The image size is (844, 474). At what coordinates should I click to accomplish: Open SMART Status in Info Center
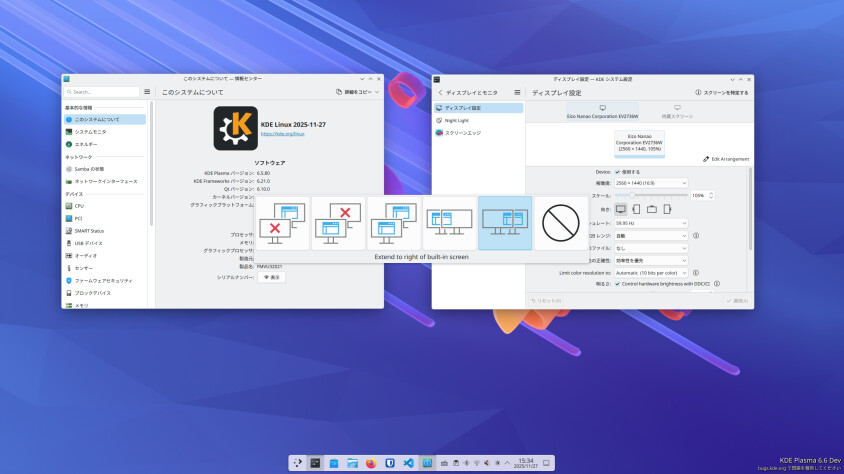click(x=89, y=230)
